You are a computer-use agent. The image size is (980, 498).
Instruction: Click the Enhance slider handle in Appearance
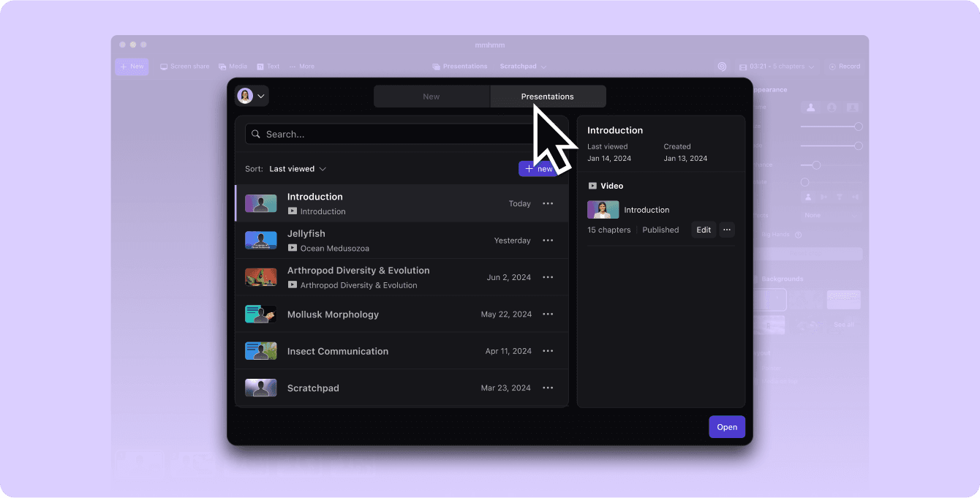[x=816, y=165]
